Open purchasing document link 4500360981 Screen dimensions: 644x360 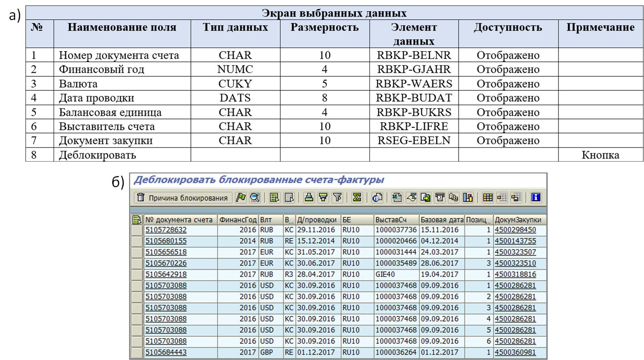(515, 352)
